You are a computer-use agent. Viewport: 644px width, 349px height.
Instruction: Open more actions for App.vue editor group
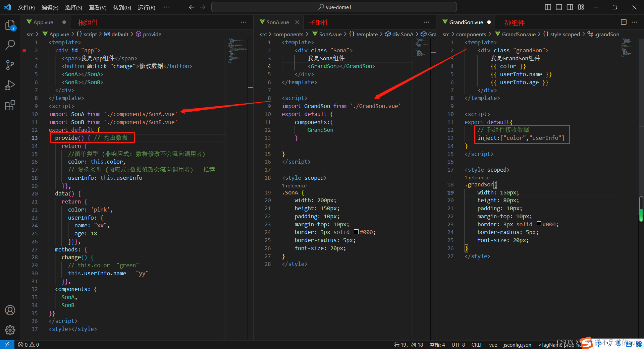click(x=244, y=22)
